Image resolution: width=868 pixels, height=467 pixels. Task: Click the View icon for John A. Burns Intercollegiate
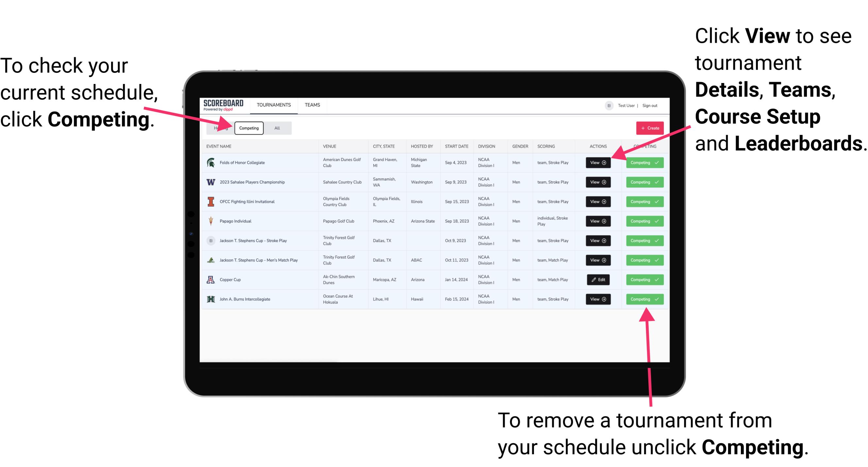click(x=597, y=299)
